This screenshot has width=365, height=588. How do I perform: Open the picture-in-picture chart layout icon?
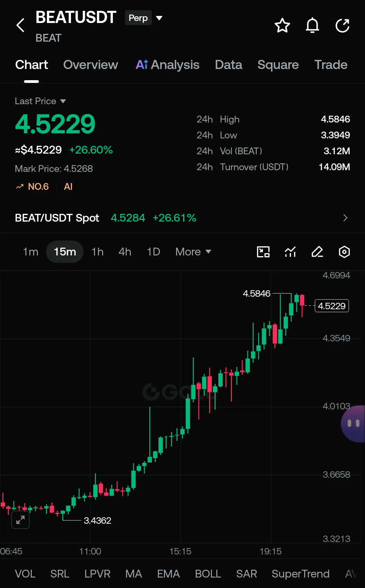(263, 252)
